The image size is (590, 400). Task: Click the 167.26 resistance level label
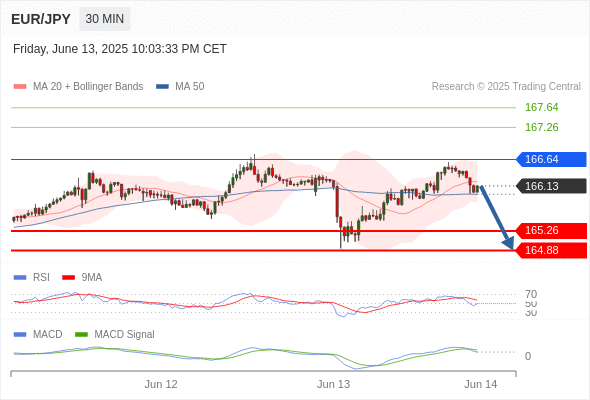[541, 127]
